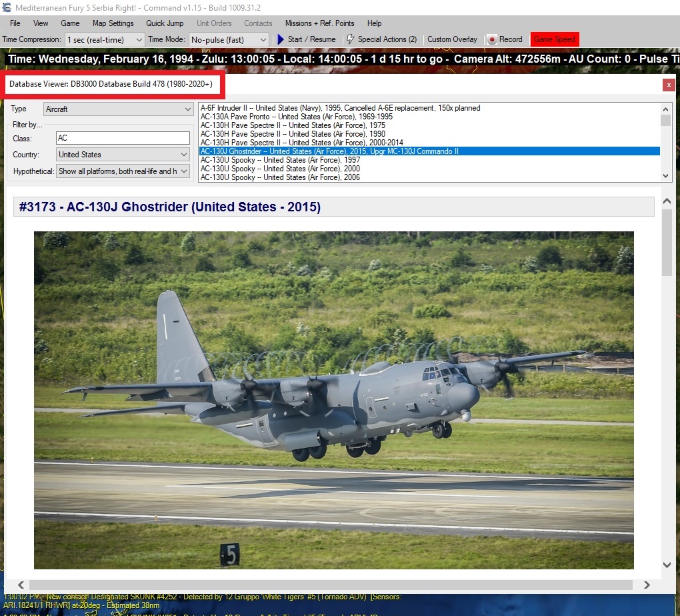Open the Map Settings menu
Image resolution: width=680 pixels, height=616 pixels.
[113, 23]
